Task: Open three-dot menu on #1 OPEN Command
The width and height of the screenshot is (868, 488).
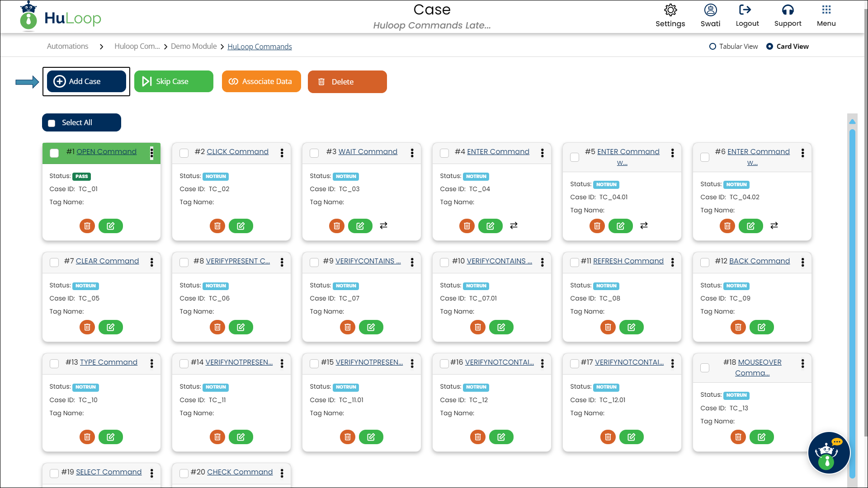Action: coord(152,153)
